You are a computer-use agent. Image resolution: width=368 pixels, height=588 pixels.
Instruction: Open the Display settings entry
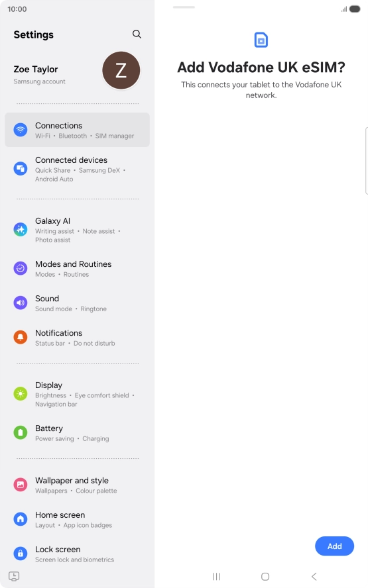coord(77,394)
